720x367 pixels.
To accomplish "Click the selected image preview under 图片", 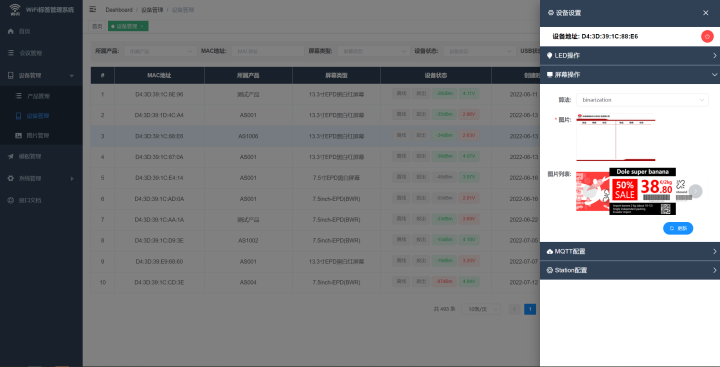I will [616, 137].
